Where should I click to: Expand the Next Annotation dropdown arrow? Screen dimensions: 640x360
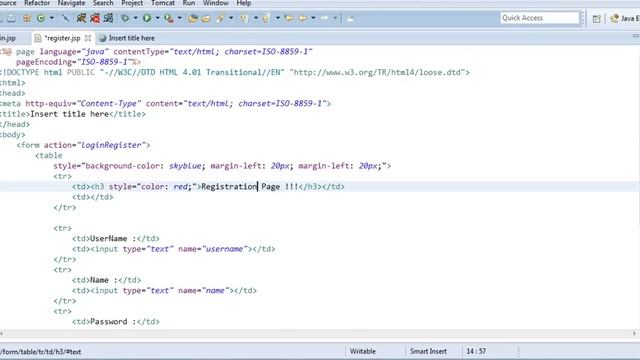256,18
